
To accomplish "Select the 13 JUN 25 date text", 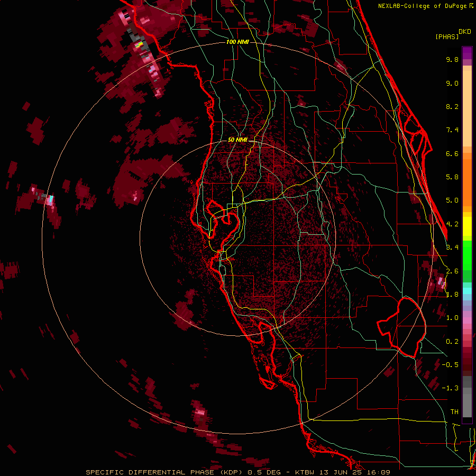I will pyautogui.click(x=341, y=472).
